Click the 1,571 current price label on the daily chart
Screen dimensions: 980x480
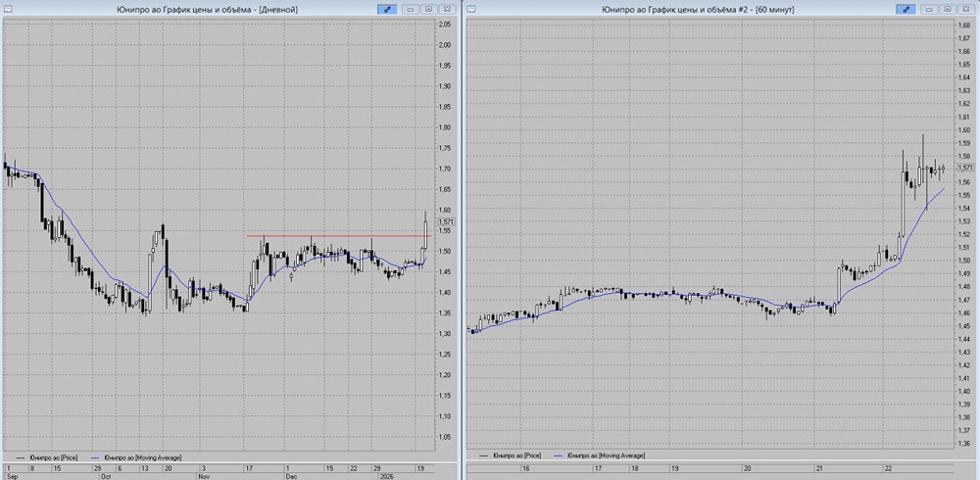446,222
